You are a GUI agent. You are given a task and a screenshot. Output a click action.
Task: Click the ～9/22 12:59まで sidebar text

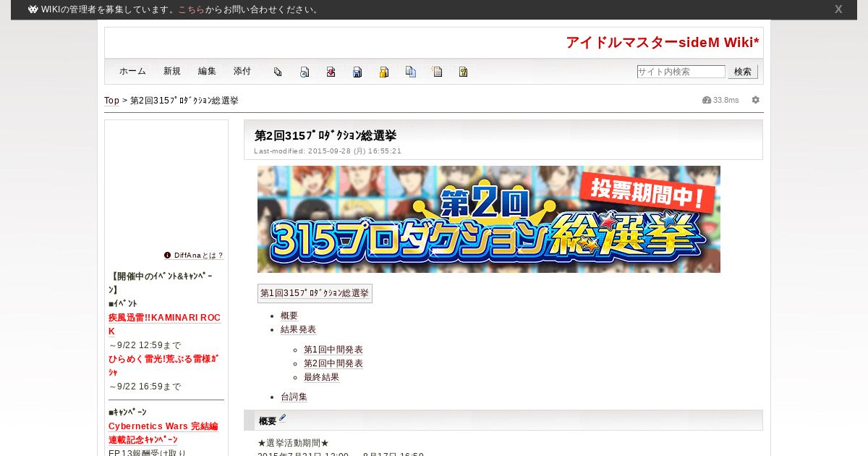point(145,345)
